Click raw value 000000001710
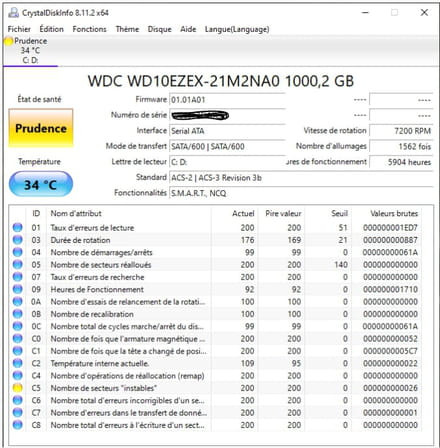The image size is (440, 448). pos(390,289)
